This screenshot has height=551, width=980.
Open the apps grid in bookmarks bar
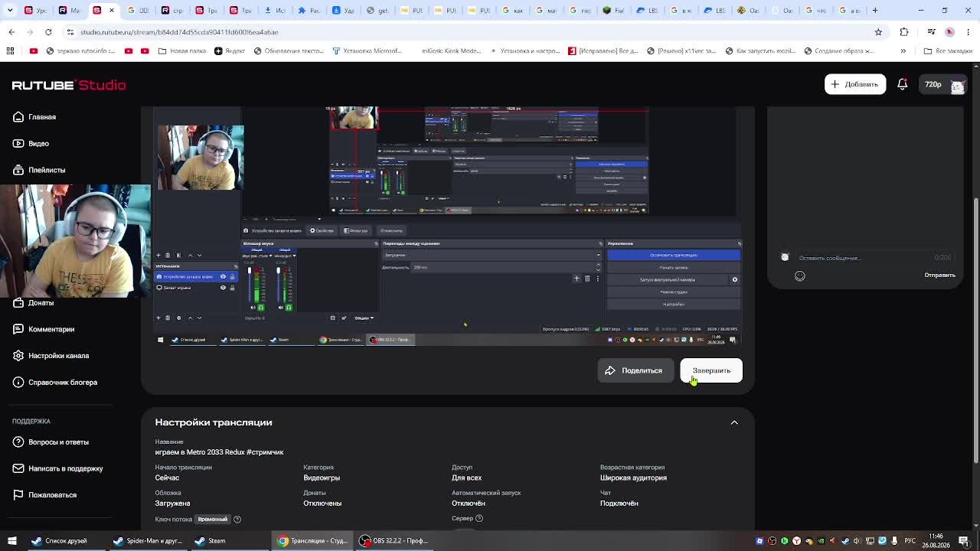pos(10,51)
